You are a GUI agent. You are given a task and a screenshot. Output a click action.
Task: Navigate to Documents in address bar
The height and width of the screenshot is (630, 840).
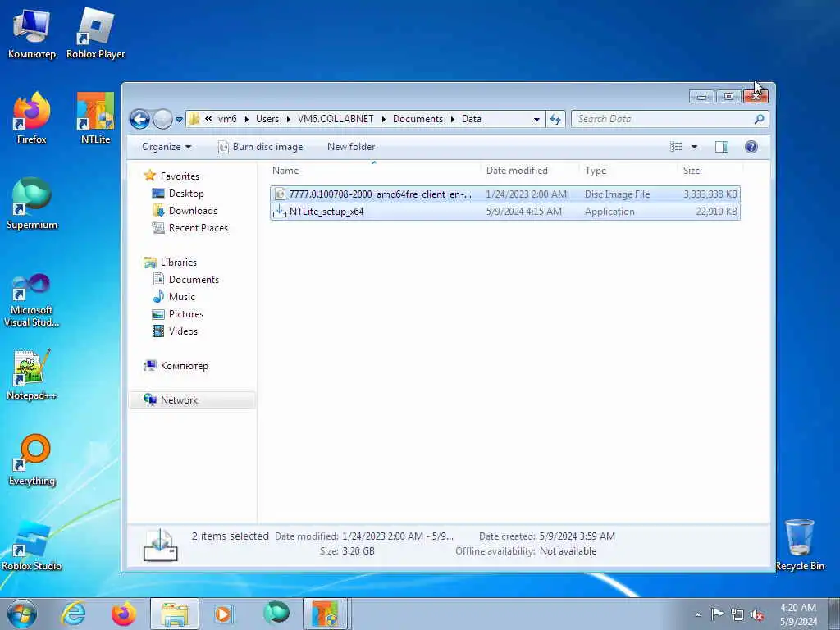point(418,119)
